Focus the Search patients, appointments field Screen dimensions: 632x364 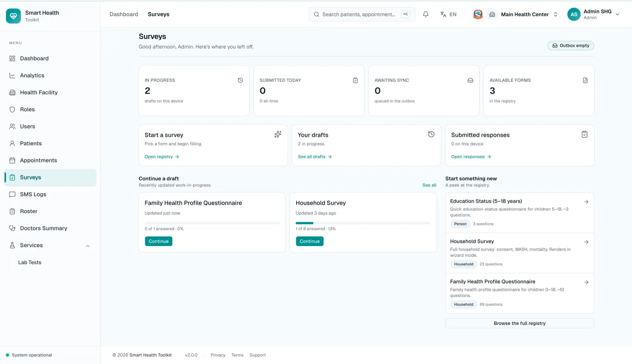pyautogui.click(x=362, y=14)
